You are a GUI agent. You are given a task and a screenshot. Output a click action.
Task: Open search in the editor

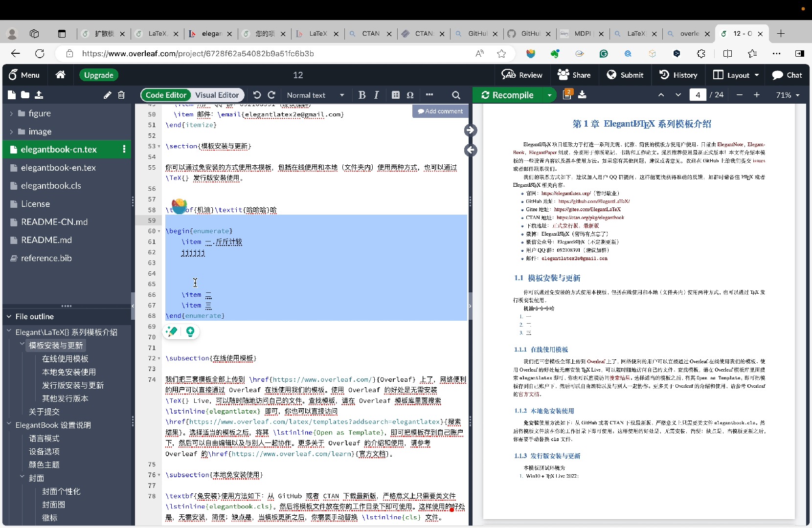coord(456,95)
